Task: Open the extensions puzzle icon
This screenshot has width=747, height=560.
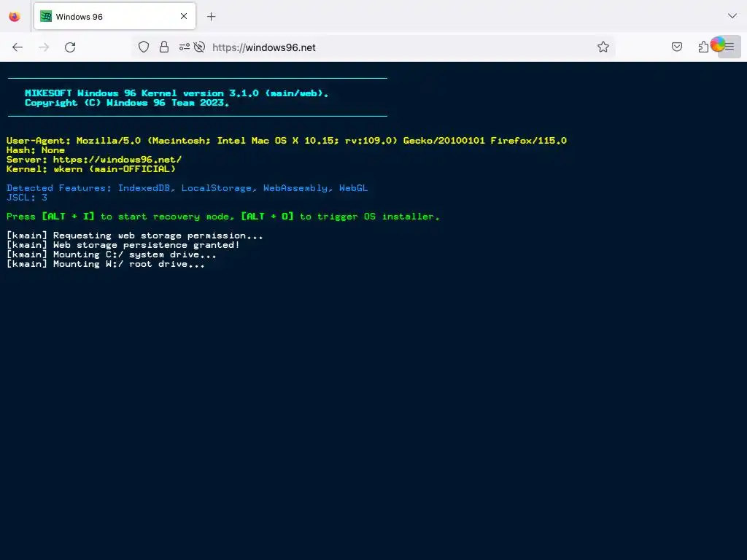Action: click(703, 47)
